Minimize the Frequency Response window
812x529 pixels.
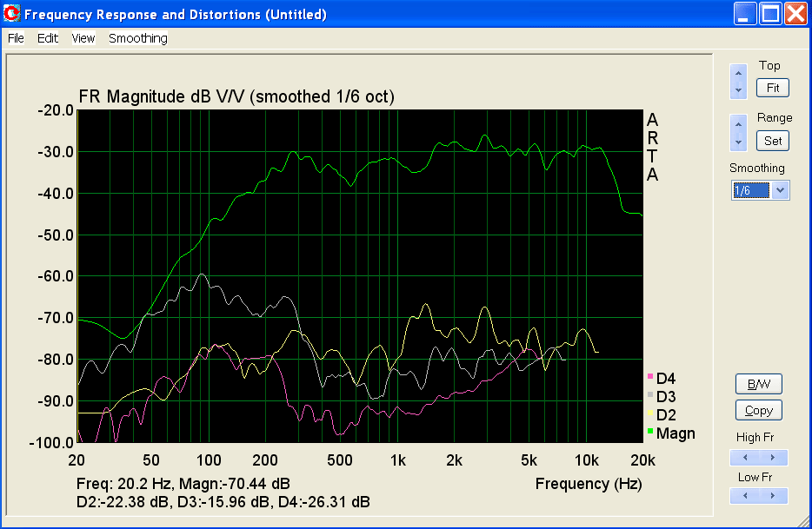745,13
